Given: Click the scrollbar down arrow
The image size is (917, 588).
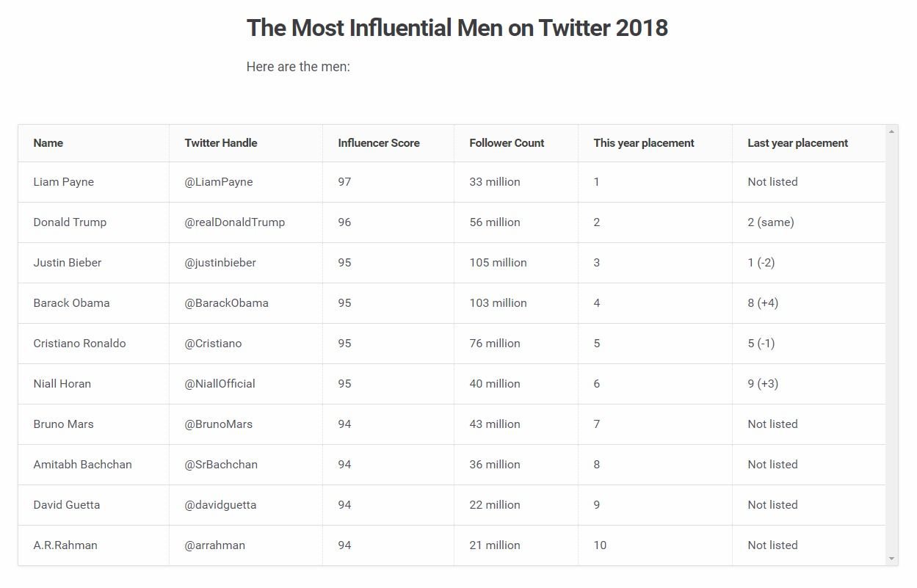Looking at the screenshot, I should [x=892, y=559].
